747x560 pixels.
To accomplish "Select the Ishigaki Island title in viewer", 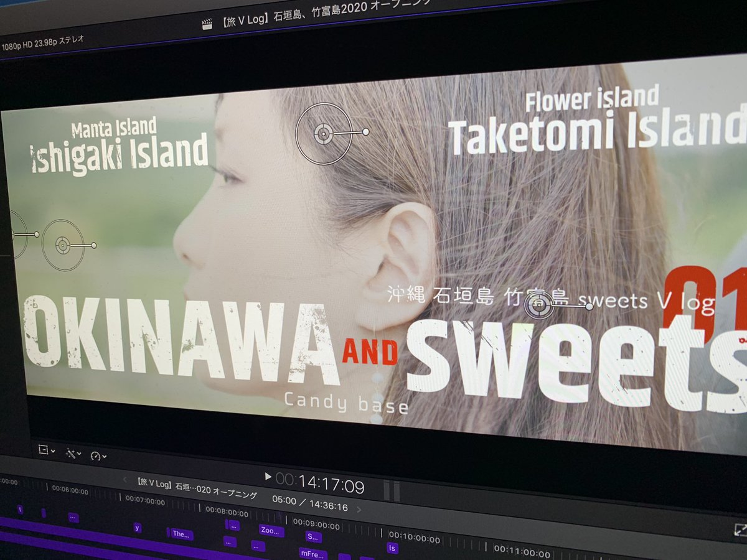I will coord(120,155).
